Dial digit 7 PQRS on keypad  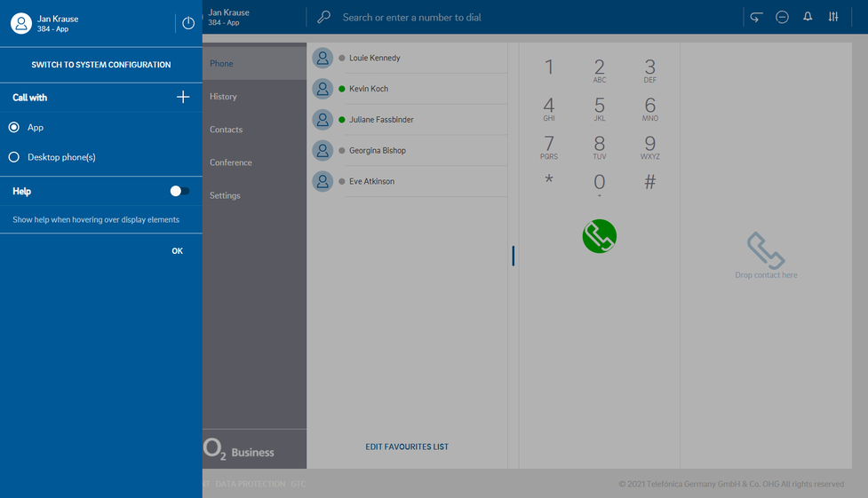548,146
